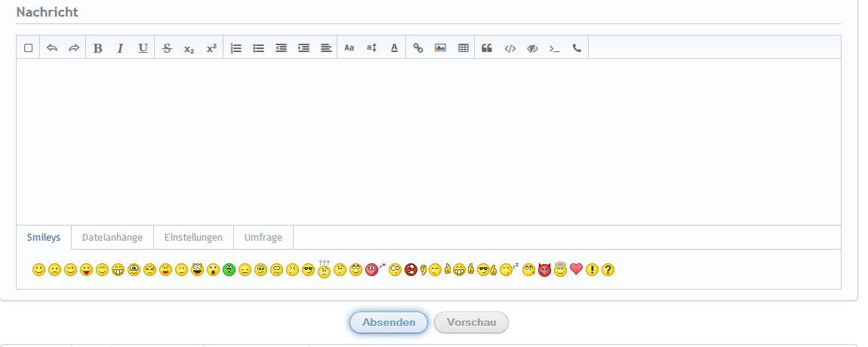Click the Absenden button

[389, 323]
